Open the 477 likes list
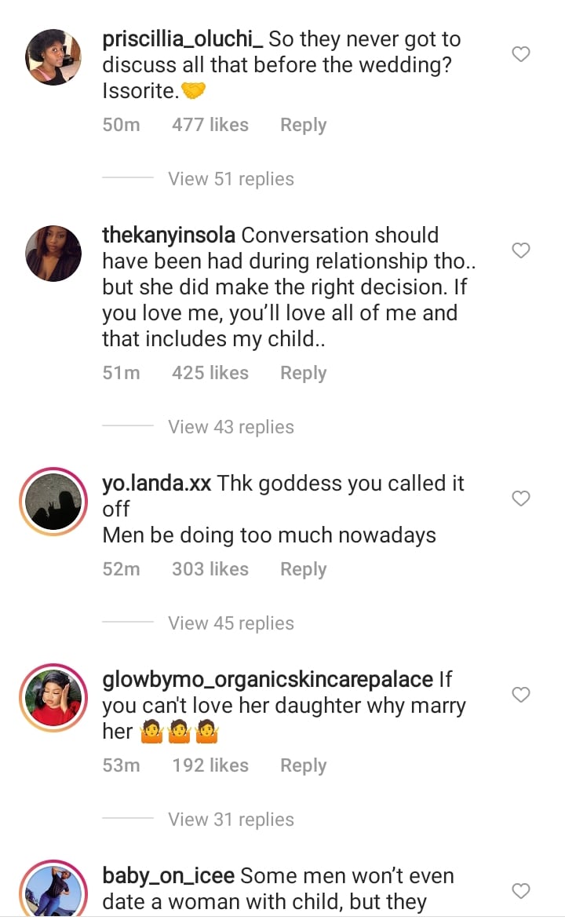This screenshot has width=565, height=924. [x=210, y=125]
